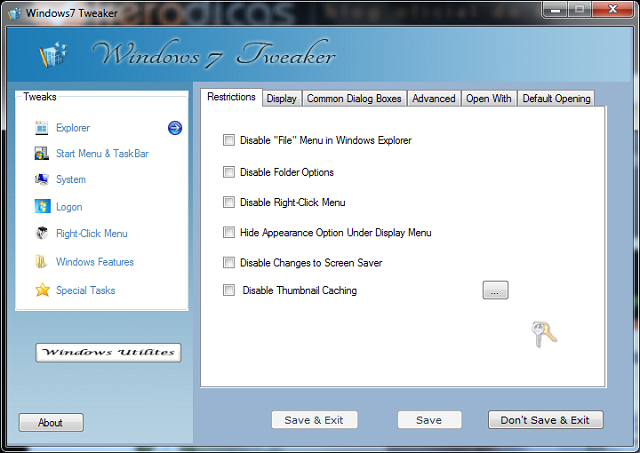Click the Special Tasks star icon
The height and width of the screenshot is (453, 640).
[42, 290]
